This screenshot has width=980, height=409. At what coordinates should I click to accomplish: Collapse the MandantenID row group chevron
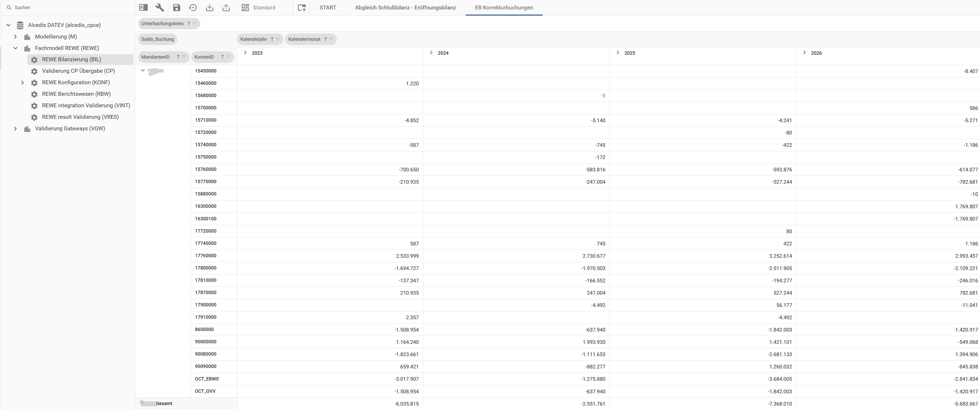pos(143,70)
